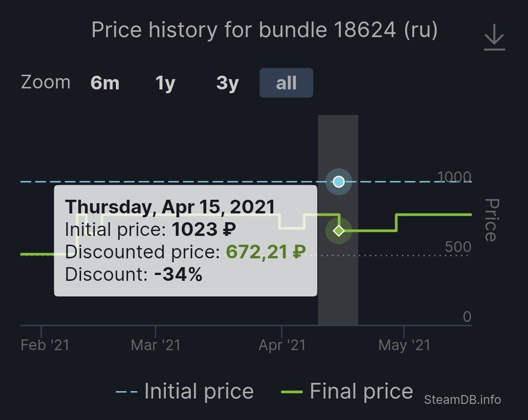The image size is (528, 420).
Task: Click the chart title text
Action: click(x=264, y=30)
